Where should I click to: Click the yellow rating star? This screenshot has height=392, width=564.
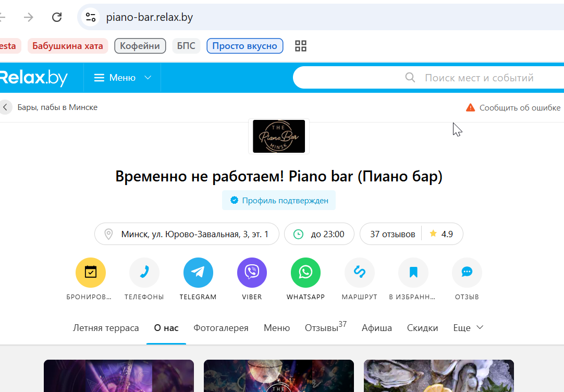pyautogui.click(x=433, y=234)
